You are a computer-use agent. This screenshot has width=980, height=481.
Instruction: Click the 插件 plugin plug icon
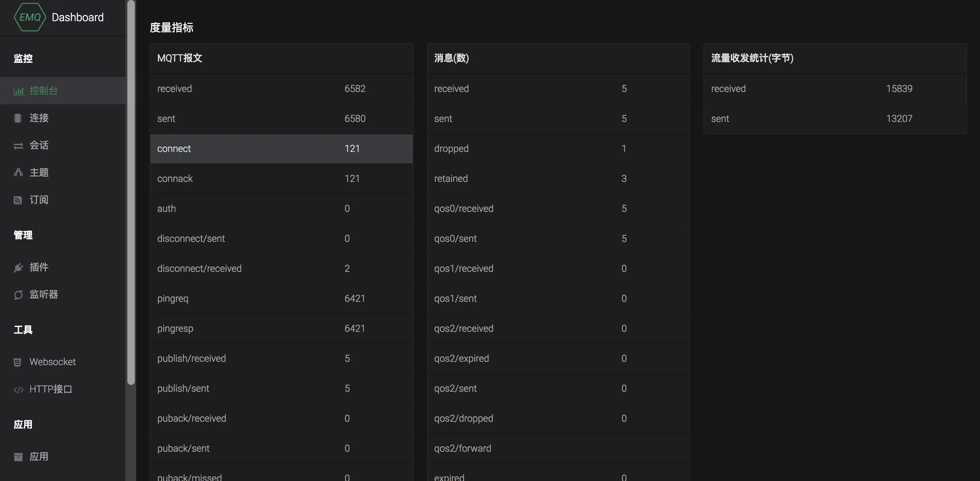(x=18, y=267)
